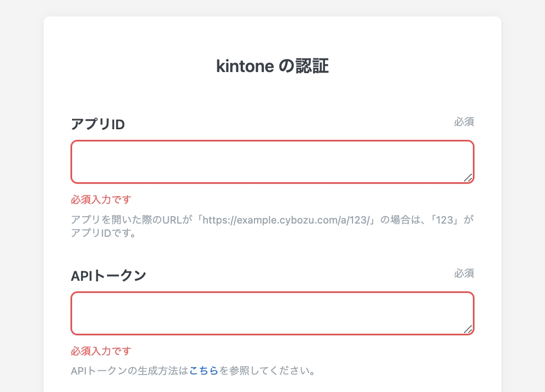
Task: Click the の場合は、 text in the アプリID hint
Action: click(403, 220)
